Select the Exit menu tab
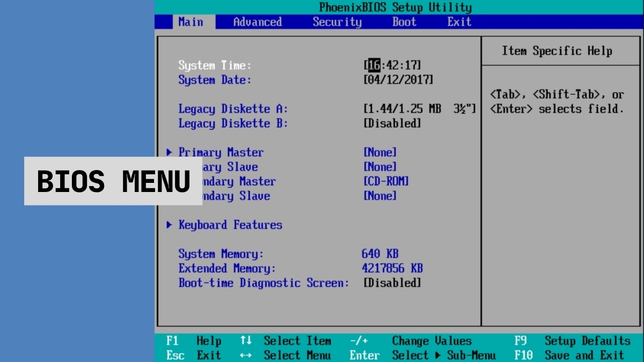644x362 pixels. pyautogui.click(x=459, y=22)
